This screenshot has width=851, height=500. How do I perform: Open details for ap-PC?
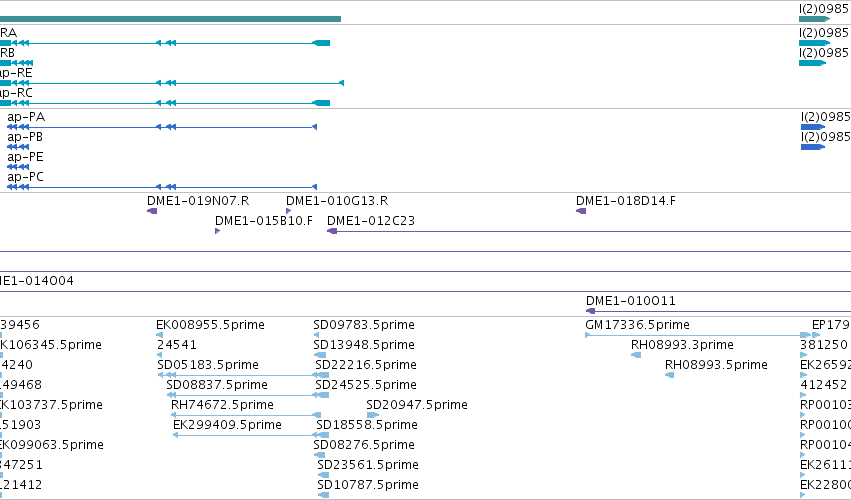coord(162,187)
